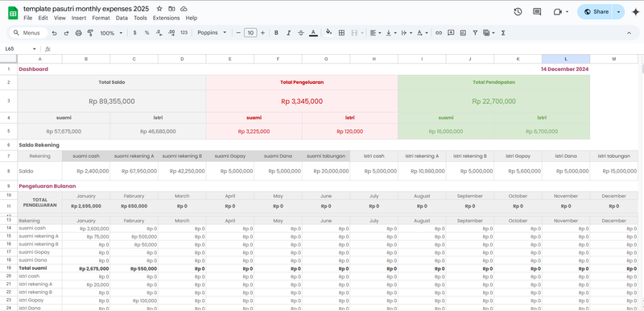Check cloud document status icon
Viewport: 644px width, 311px height.
(184, 9)
